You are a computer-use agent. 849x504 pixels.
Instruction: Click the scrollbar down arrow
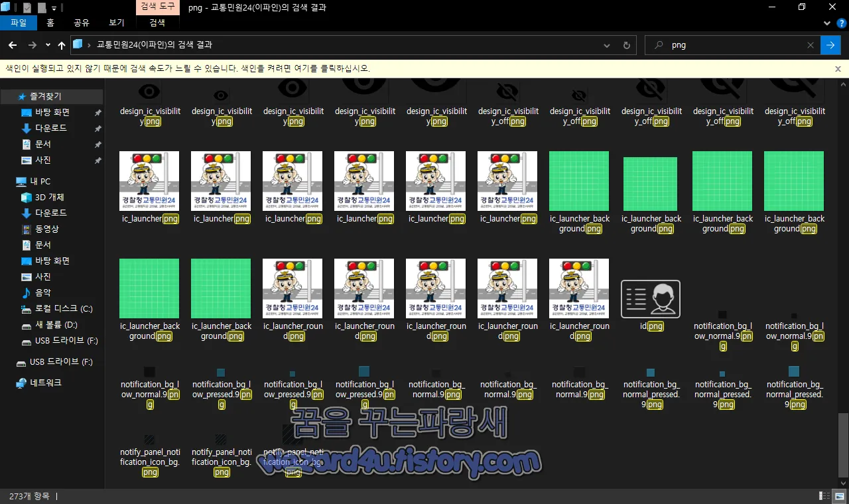coord(843,483)
